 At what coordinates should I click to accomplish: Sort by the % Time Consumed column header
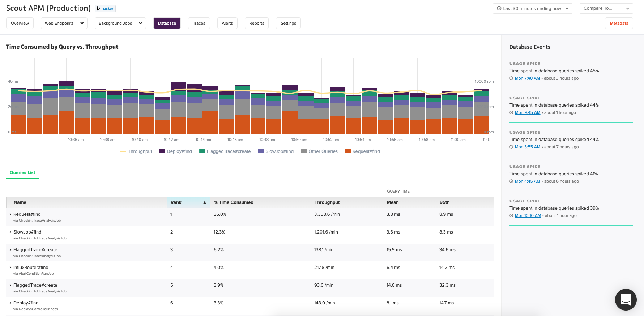pyautogui.click(x=260, y=202)
